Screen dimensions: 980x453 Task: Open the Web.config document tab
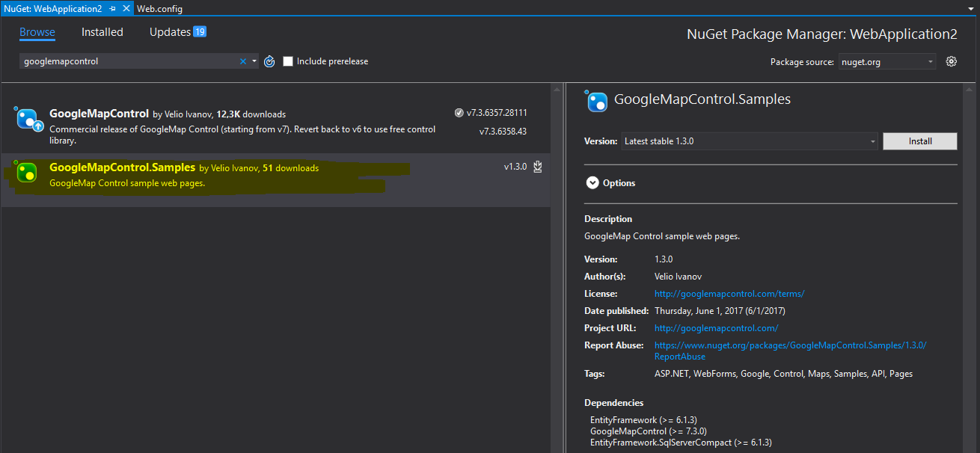coord(159,8)
